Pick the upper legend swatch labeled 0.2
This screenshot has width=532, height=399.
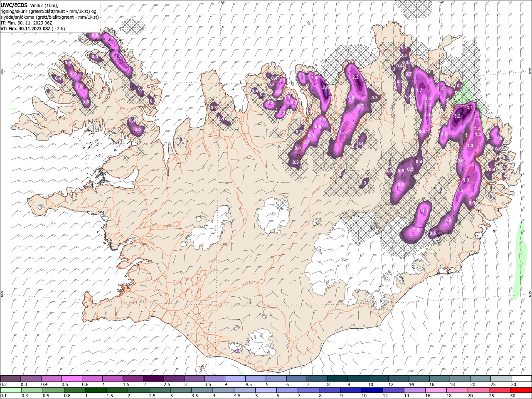coord(10,379)
